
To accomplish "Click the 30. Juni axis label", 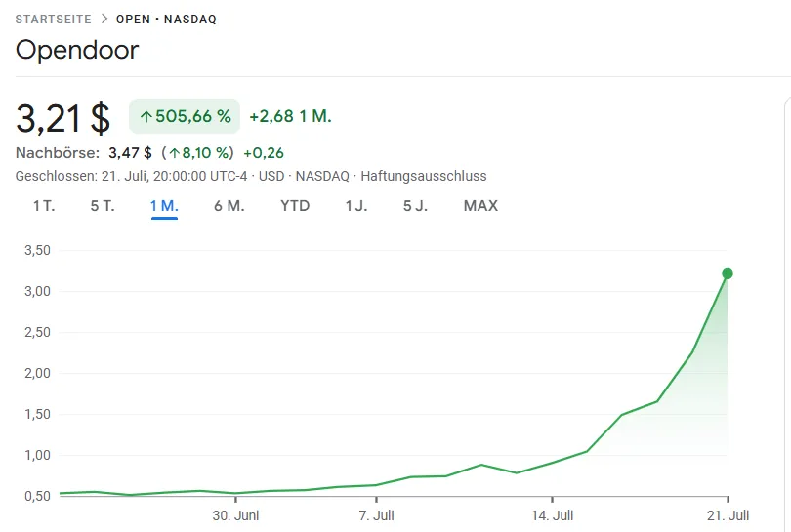I will pos(235,515).
